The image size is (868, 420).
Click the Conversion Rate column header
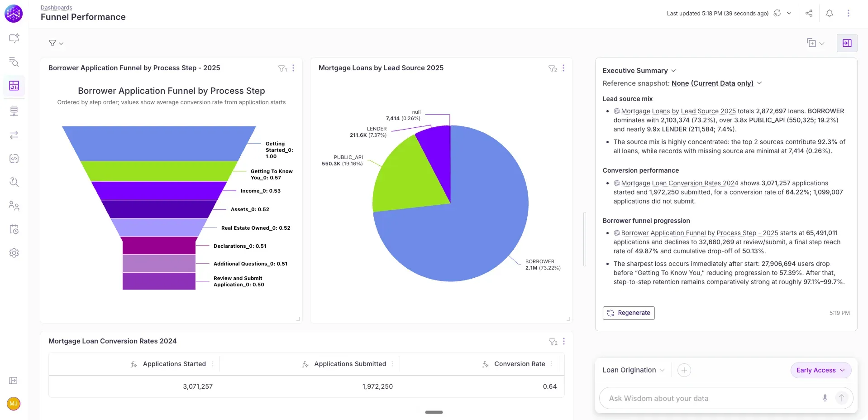click(520, 364)
